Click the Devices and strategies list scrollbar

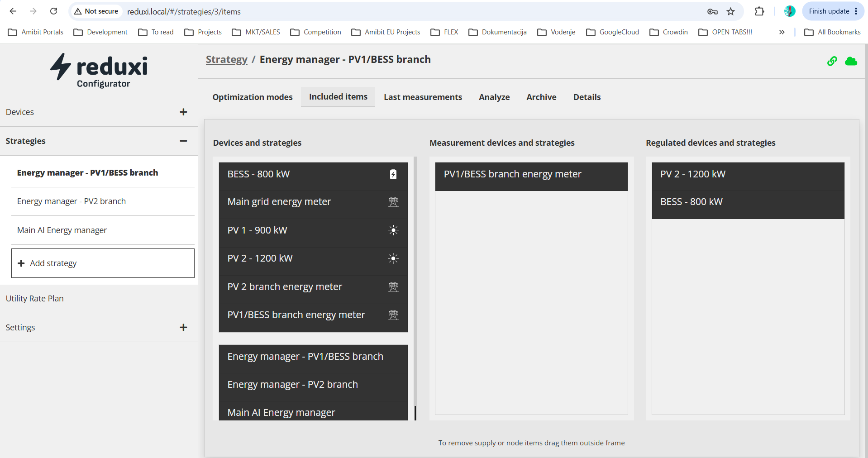[415, 289]
